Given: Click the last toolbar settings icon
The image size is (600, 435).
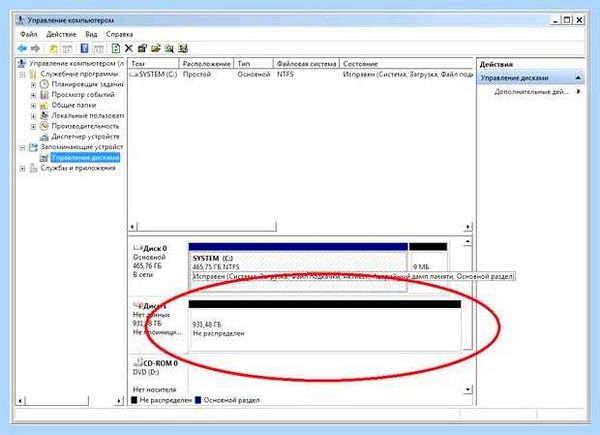Looking at the screenshot, I should tap(183, 48).
